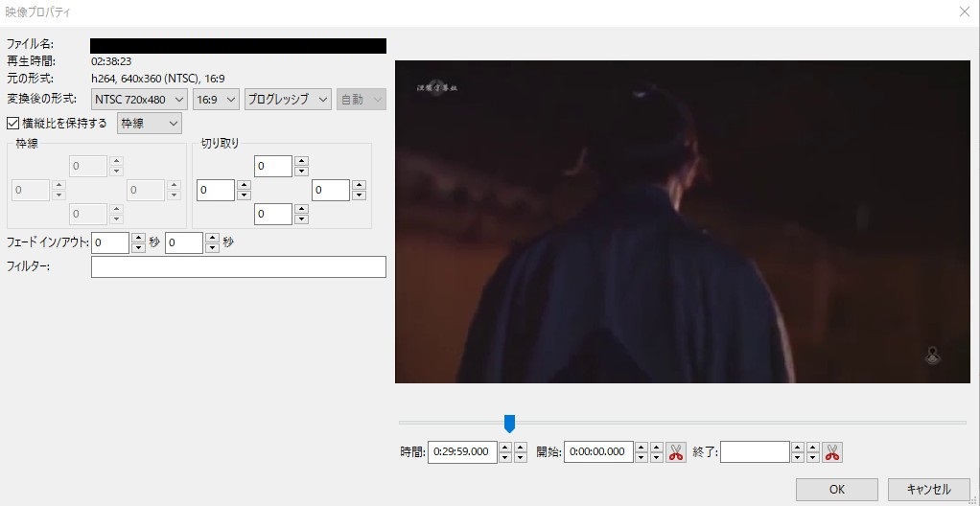
Task: Click the bottom 切り取り crop input field
Action: 273,214
